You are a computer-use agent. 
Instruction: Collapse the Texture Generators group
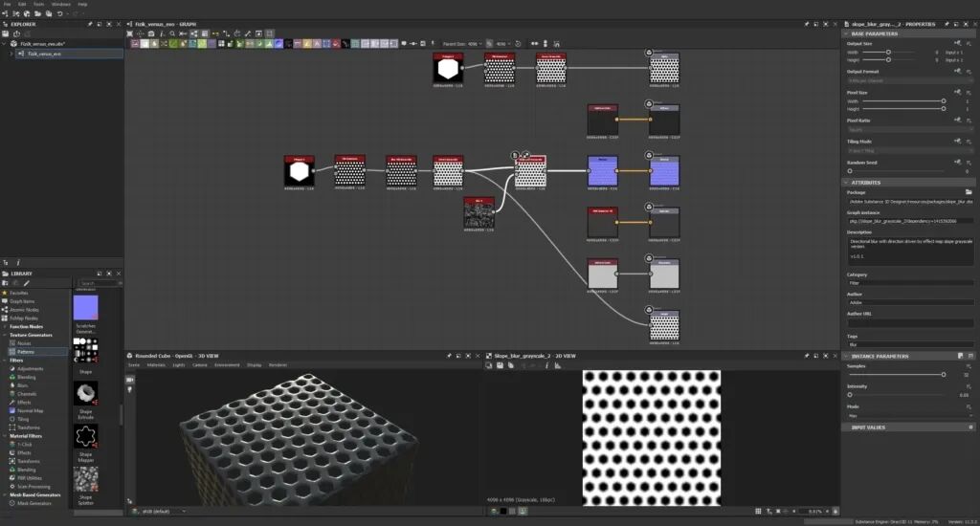tap(5, 335)
